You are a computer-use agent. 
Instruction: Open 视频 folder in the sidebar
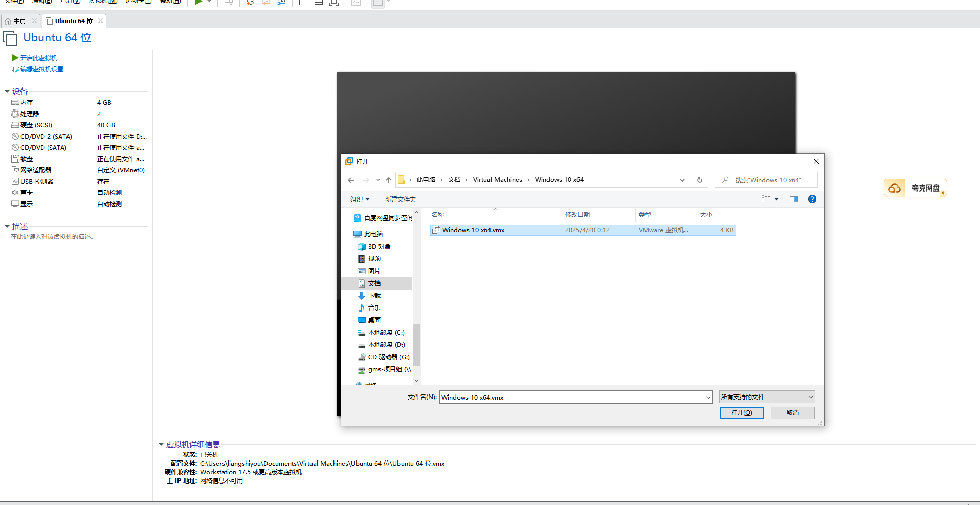(x=369, y=259)
